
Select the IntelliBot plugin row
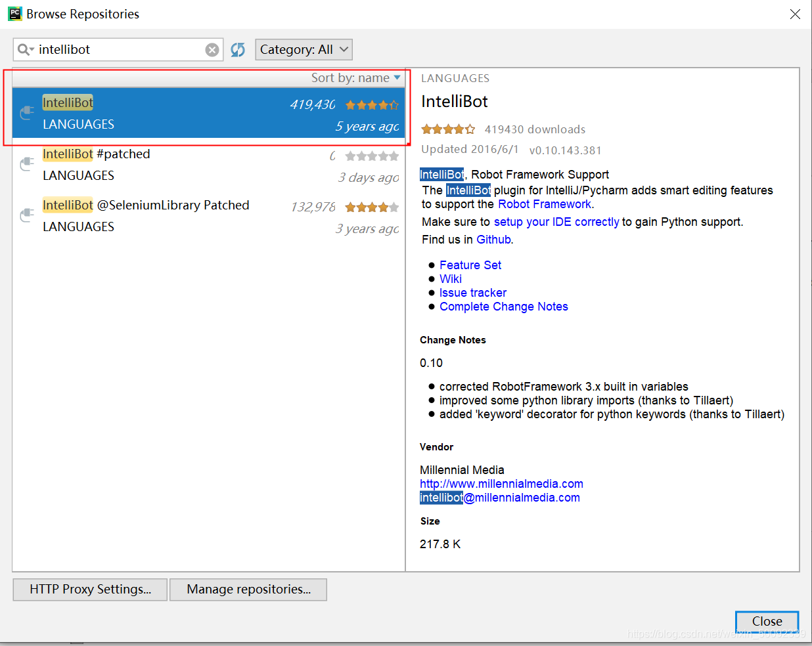(208, 113)
